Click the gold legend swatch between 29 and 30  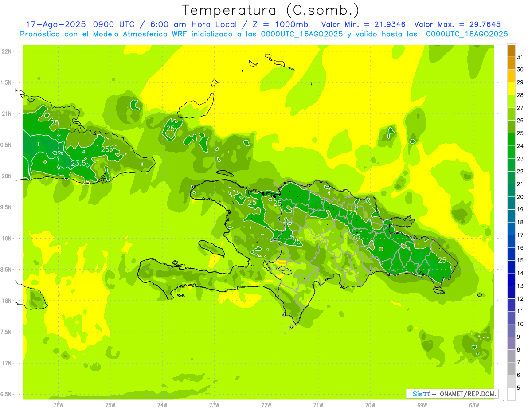click(x=511, y=76)
